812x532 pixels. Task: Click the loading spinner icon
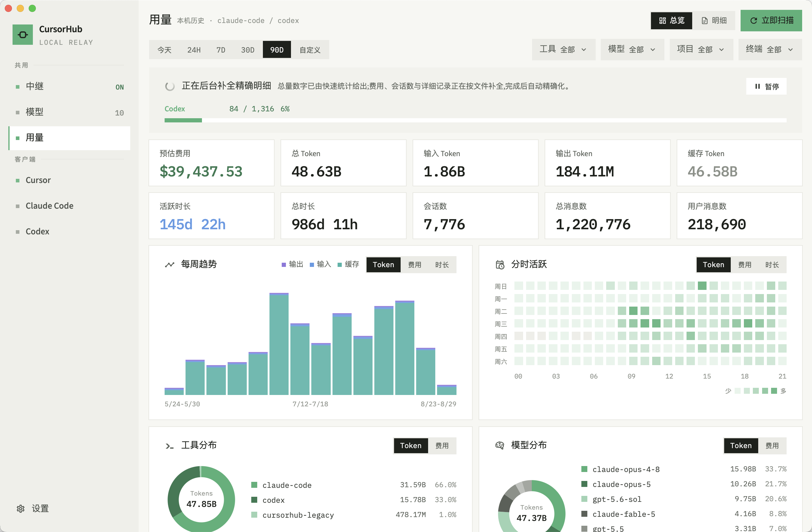(x=170, y=86)
